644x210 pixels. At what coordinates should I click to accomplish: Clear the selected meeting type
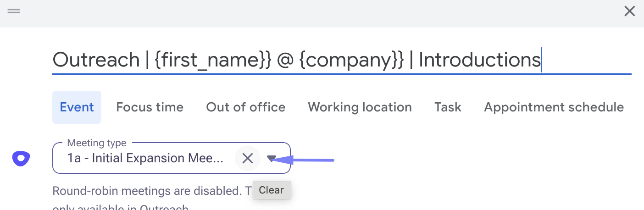[248, 159]
